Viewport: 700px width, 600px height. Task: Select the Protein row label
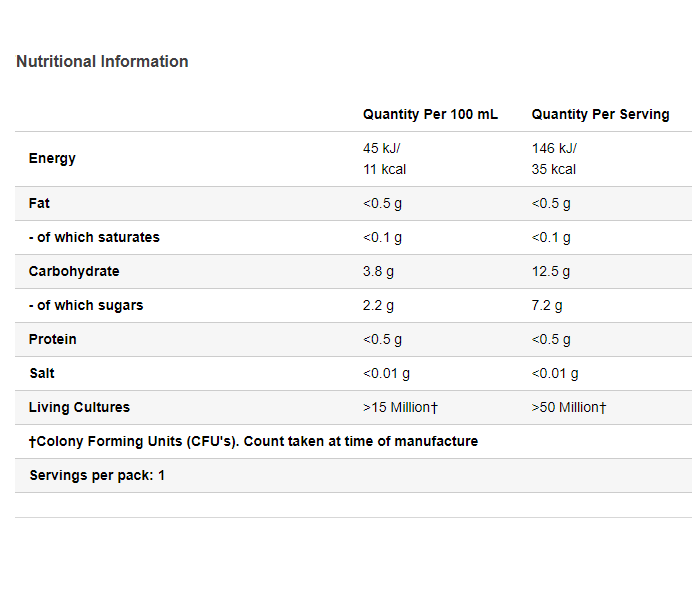[x=53, y=339]
